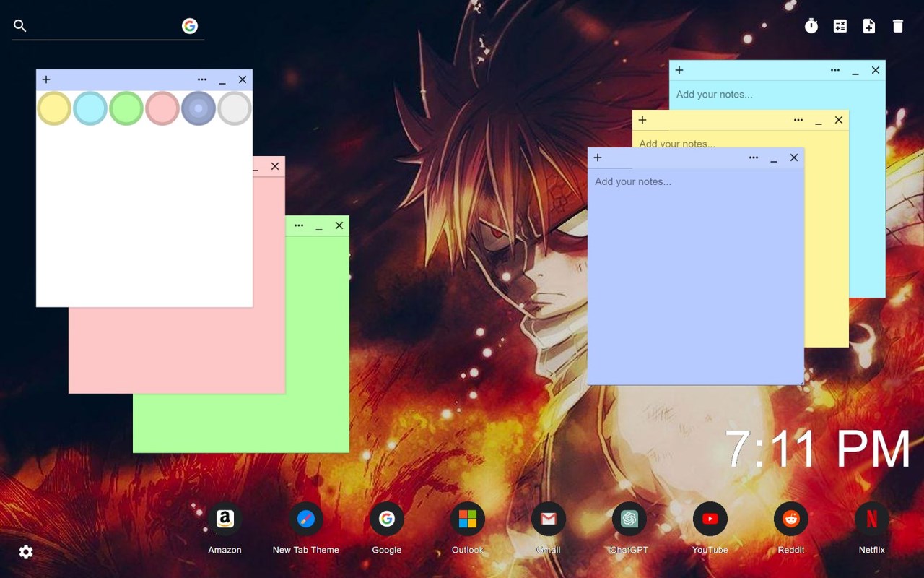Viewport: 924px width, 578px height.
Task: Open the timer tool in top toolbar
Action: click(x=811, y=26)
